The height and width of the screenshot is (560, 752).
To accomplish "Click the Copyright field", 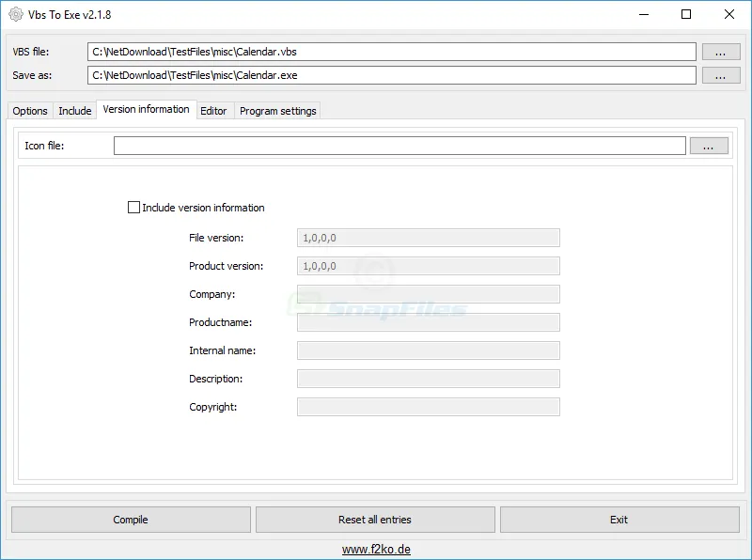I will (429, 407).
